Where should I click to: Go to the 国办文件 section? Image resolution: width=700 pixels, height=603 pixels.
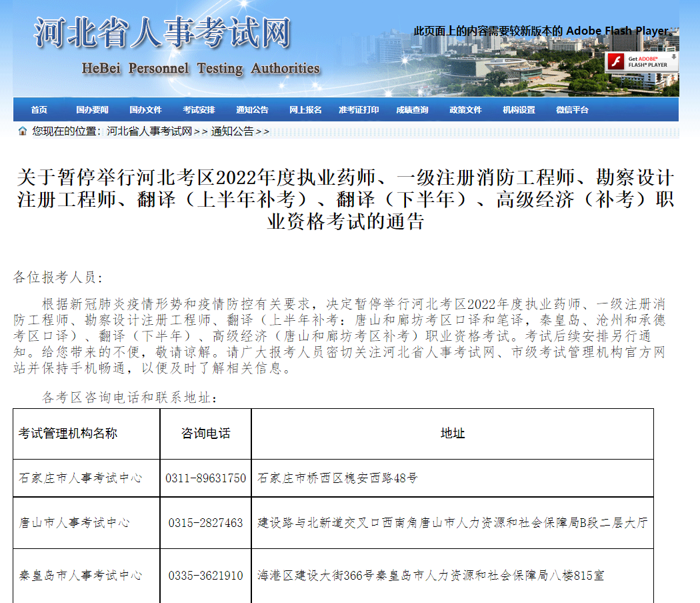145,110
